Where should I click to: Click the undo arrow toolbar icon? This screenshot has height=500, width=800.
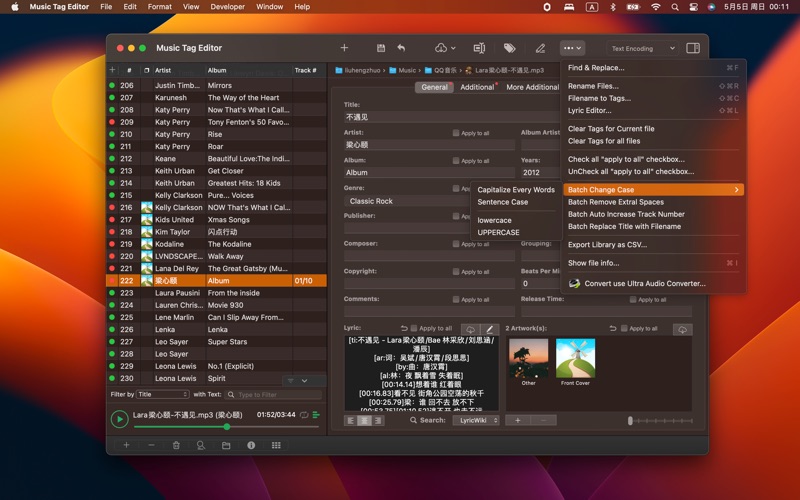click(x=401, y=48)
